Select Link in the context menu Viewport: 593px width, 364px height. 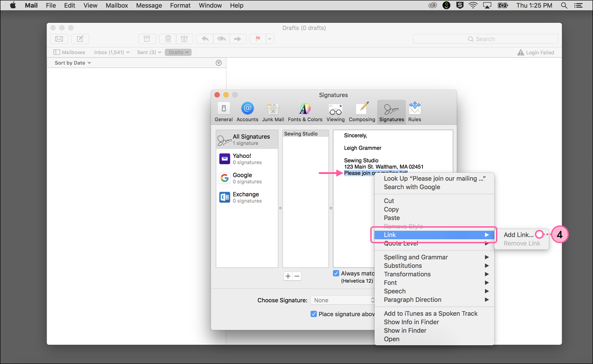coord(434,235)
